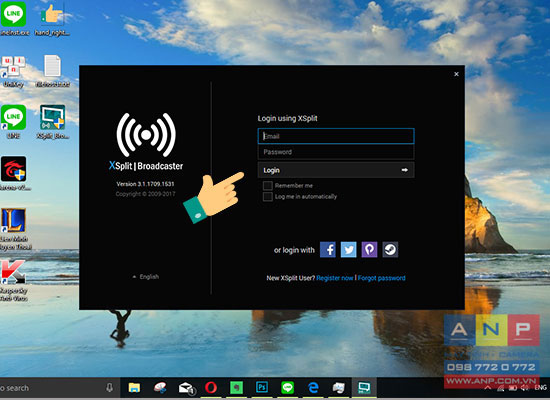550x400 pixels.
Task: Open the LINE app in the taskbar
Action: [x=288, y=388]
